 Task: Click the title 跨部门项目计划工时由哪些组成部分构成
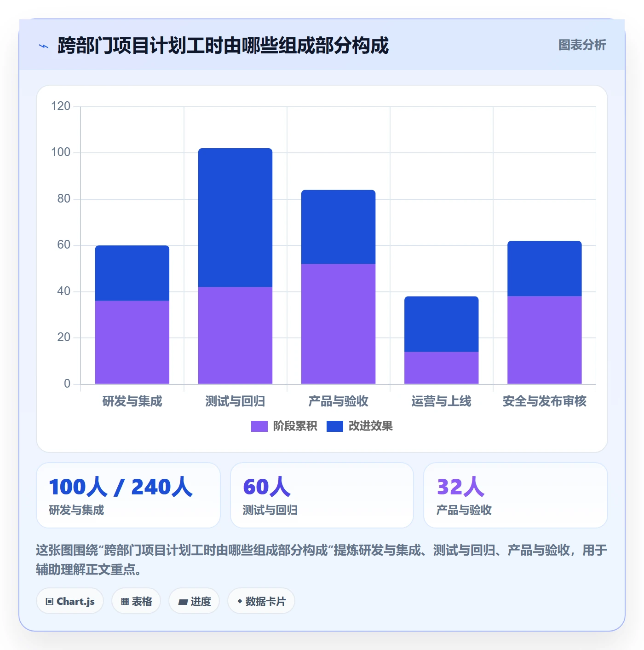(x=223, y=46)
